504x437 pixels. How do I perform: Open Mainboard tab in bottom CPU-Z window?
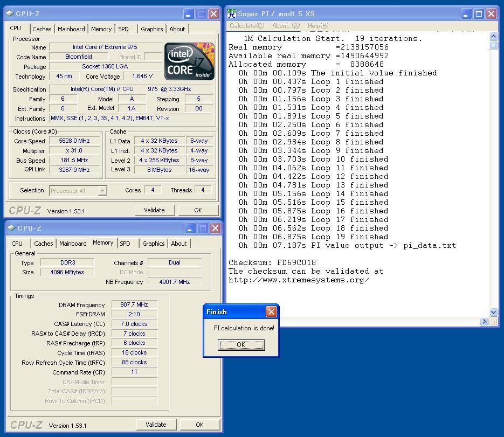tap(73, 244)
